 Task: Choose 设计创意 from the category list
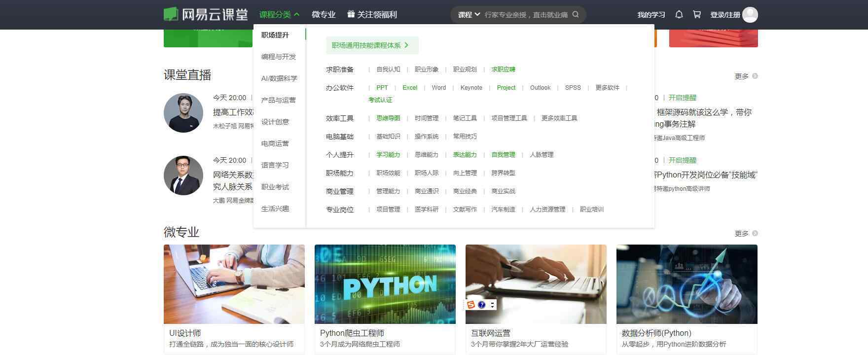275,122
